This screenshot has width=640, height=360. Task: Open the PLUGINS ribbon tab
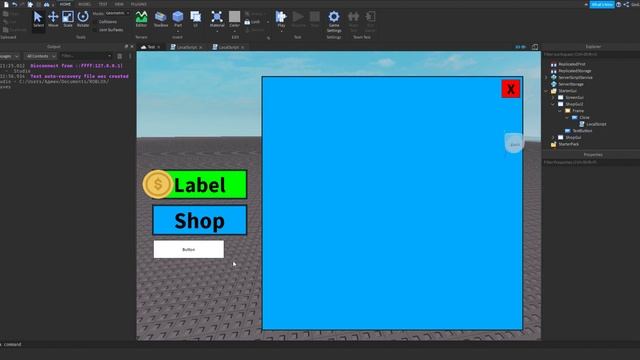click(138, 4)
